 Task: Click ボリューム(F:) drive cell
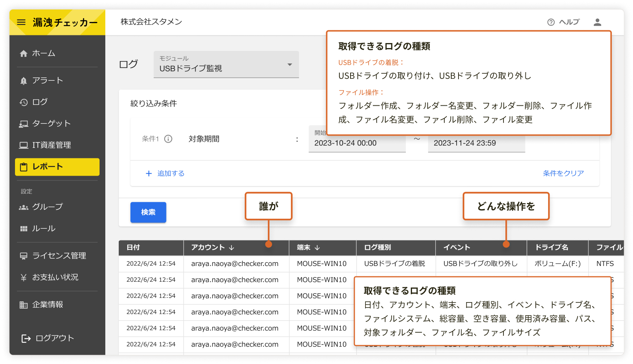pos(558,264)
